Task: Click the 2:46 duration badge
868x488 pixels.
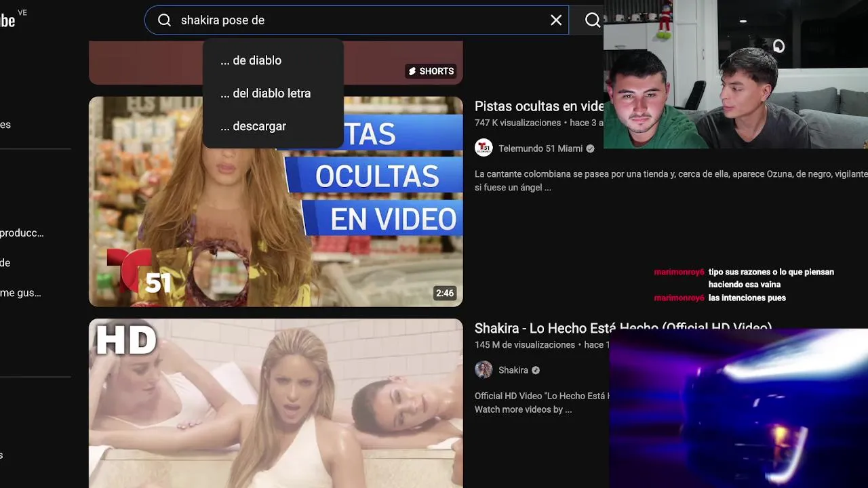Action: [x=445, y=293]
